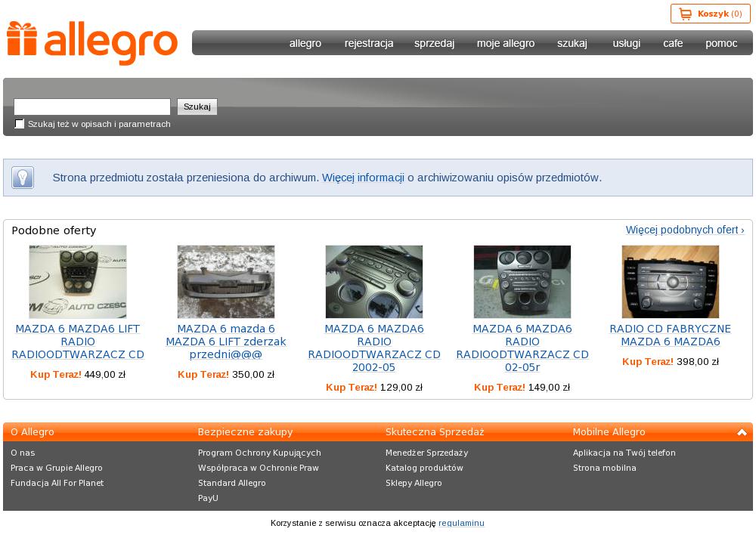The width and height of the screenshot is (756, 538).
Task: Click the 'Kup Teraz! 350,00 zł' price text
Action: pos(225,375)
